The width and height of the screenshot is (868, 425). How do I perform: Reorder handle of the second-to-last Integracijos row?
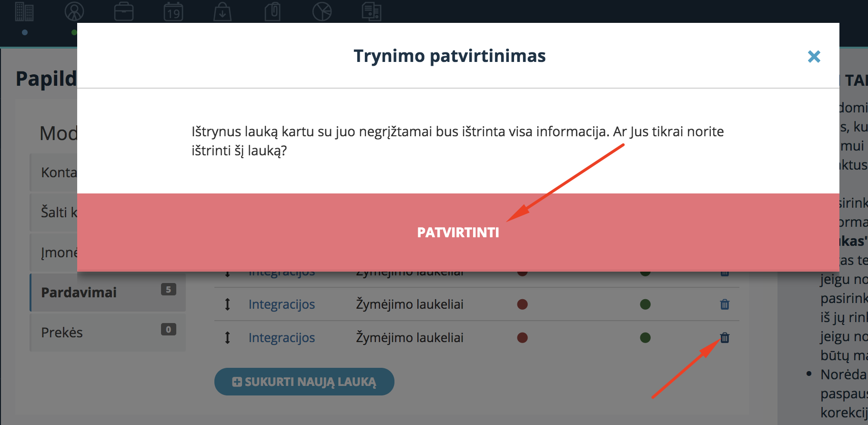[x=228, y=304]
